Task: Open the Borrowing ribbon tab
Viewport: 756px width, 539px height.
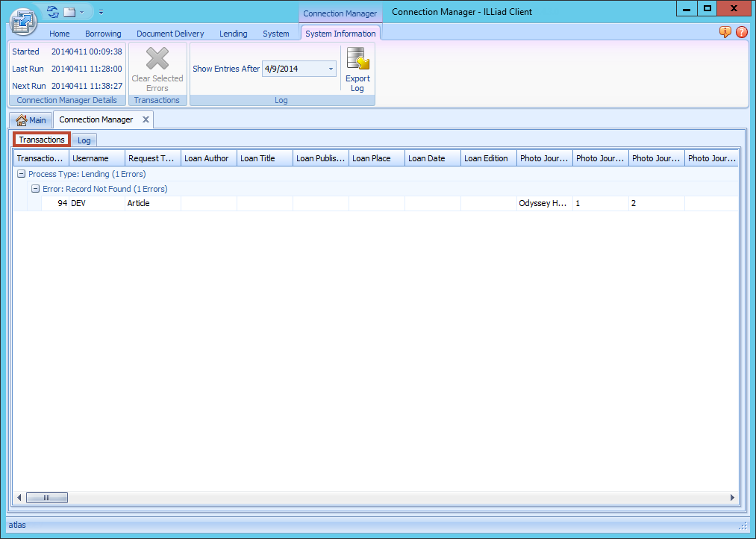Action: pos(103,34)
